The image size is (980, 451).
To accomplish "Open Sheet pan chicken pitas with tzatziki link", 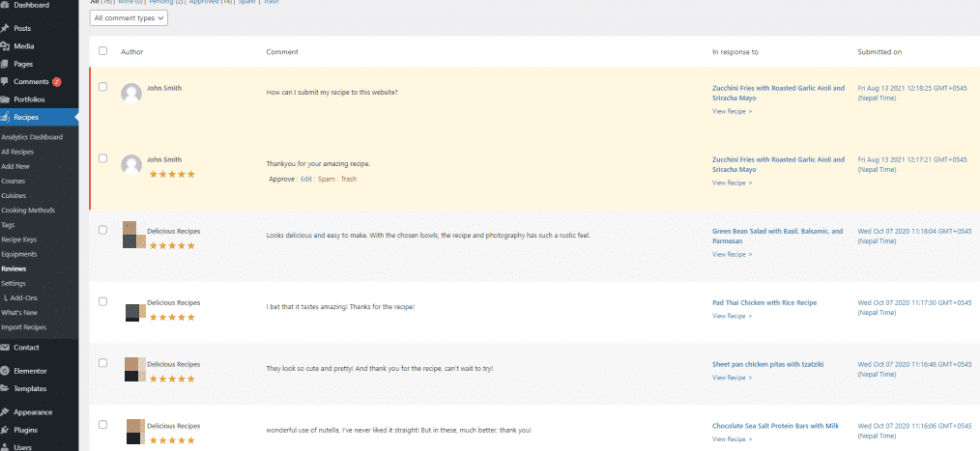I will point(766,364).
